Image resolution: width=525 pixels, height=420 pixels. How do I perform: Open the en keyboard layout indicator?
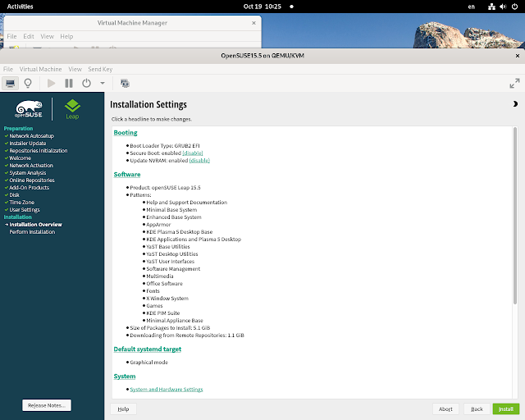(x=472, y=7)
